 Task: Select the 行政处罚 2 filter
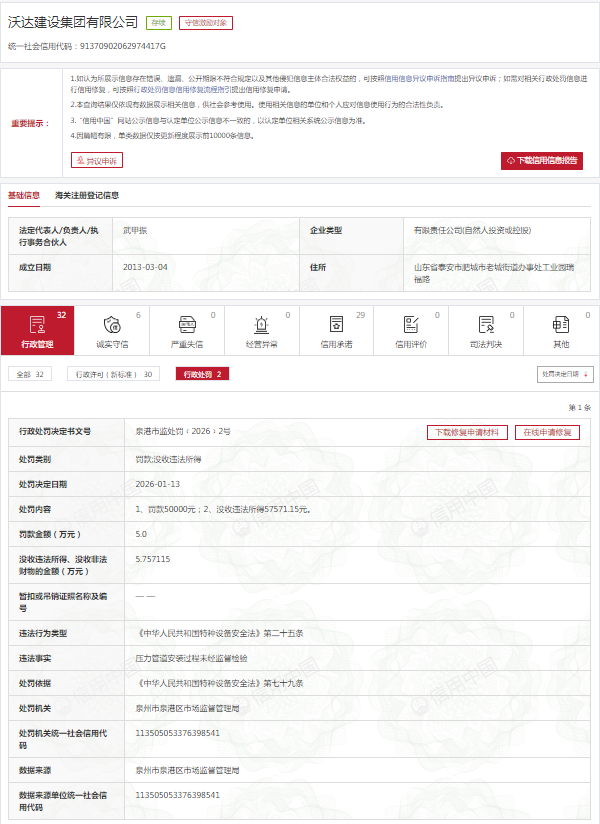tap(201, 374)
